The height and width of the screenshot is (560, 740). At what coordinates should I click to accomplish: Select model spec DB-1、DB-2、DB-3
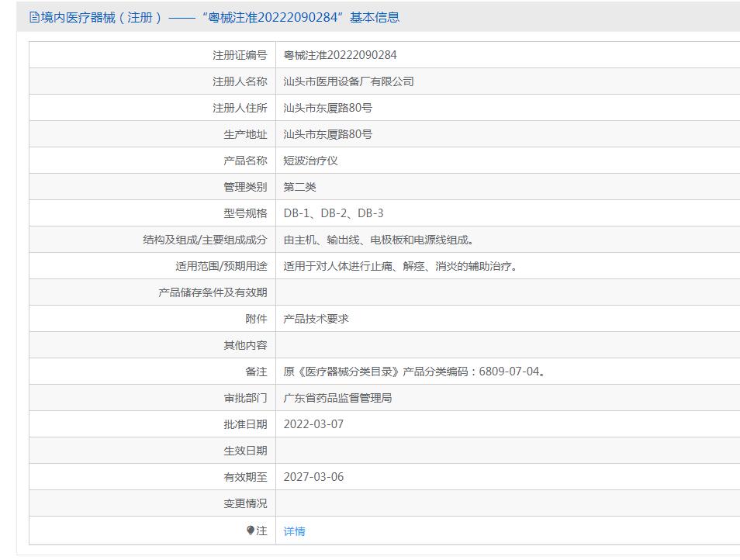point(334,214)
